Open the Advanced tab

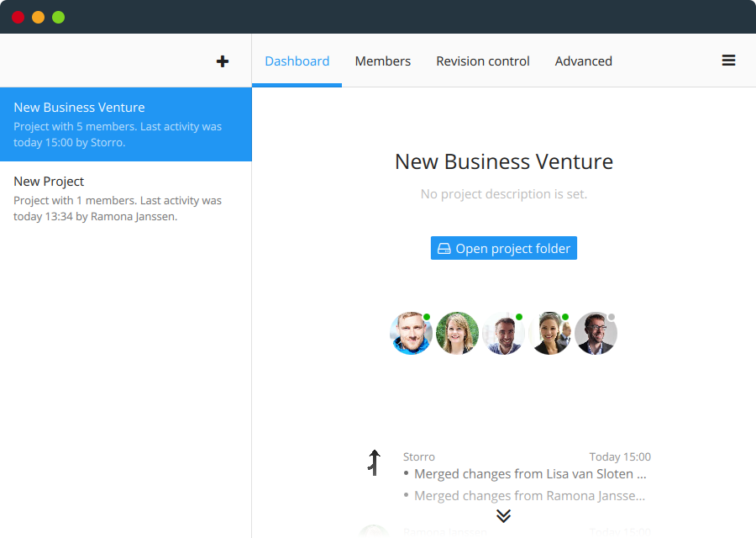tap(583, 61)
